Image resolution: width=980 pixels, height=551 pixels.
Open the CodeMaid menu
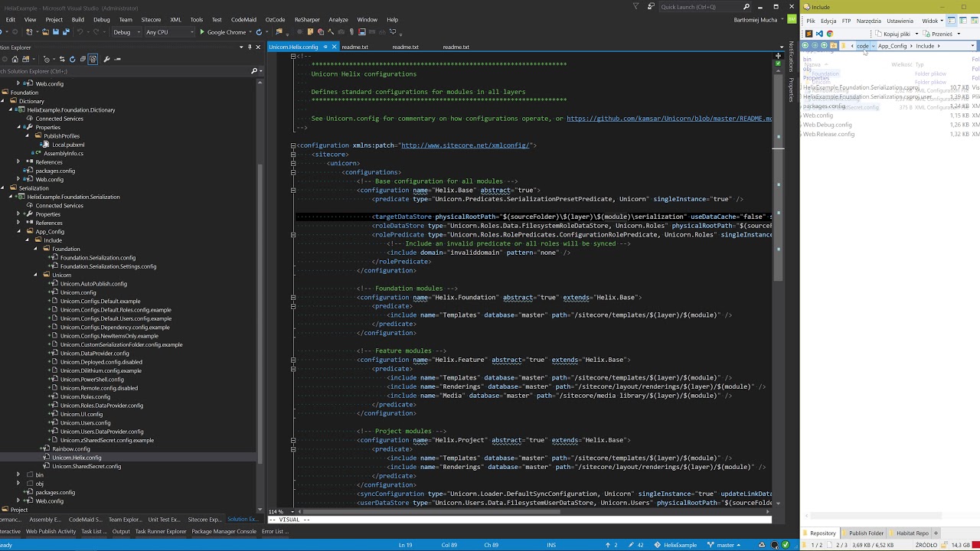coord(243,19)
